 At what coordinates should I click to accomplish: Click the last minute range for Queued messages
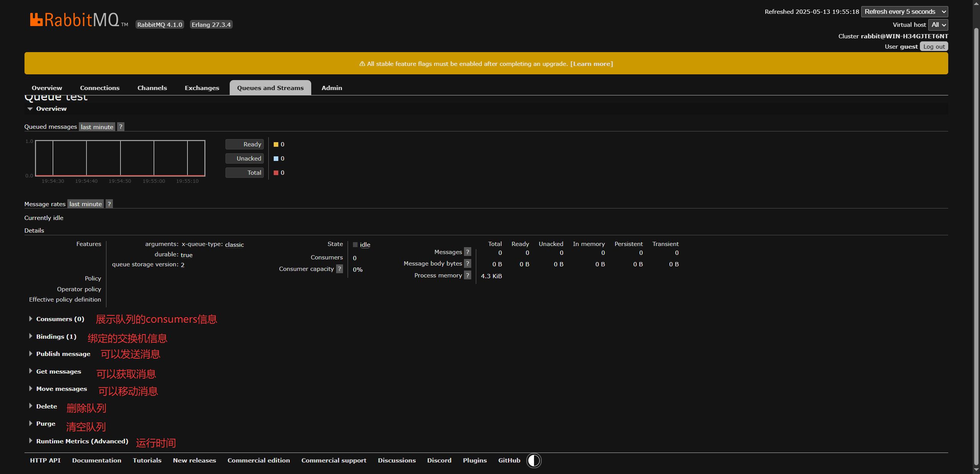click(x=97, y=127)
